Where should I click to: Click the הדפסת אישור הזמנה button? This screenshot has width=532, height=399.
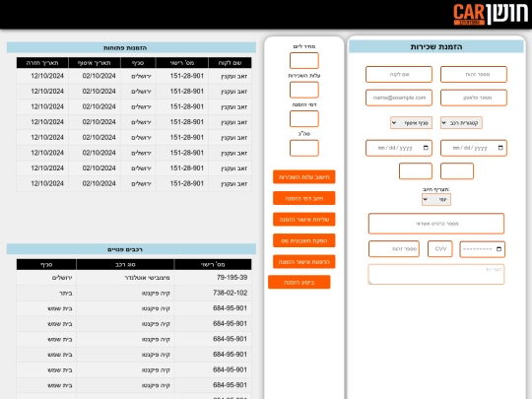pyautogui.click(x=304, y=262)
